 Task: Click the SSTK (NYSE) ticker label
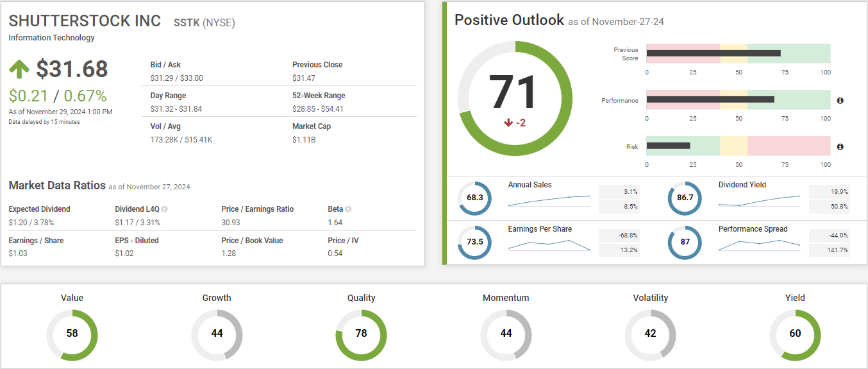point(204,23)
